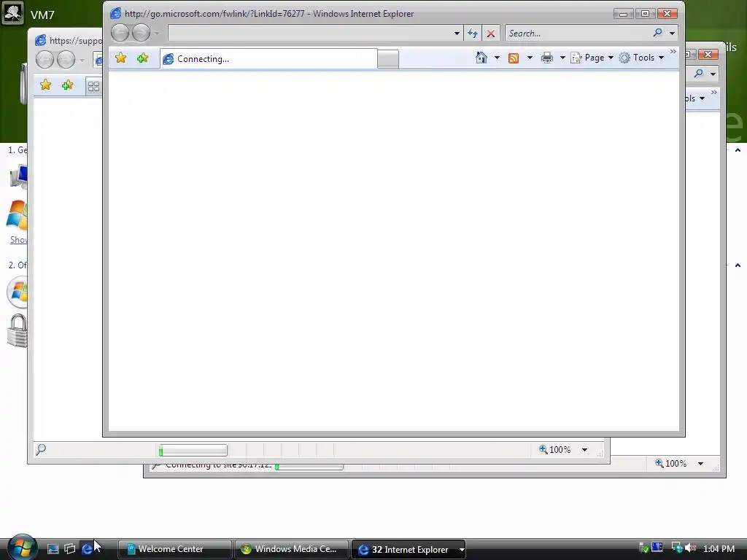Click Forward button in the support window behind

[66, 60]
